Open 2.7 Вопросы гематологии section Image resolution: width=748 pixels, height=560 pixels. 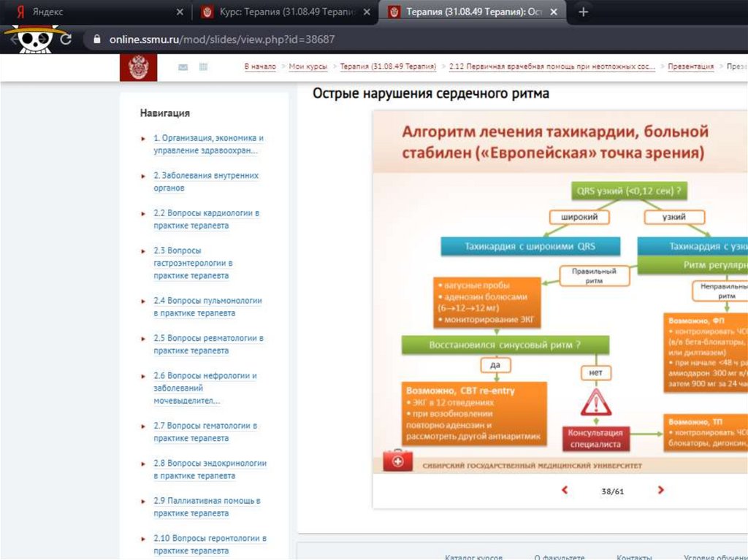click(x=205, y=431)
